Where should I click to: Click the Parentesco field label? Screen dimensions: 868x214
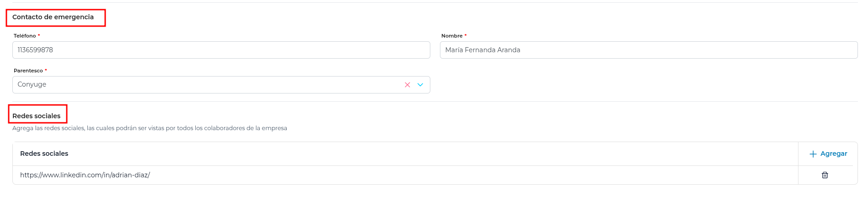pyautogui.click(x=28, y=71)
